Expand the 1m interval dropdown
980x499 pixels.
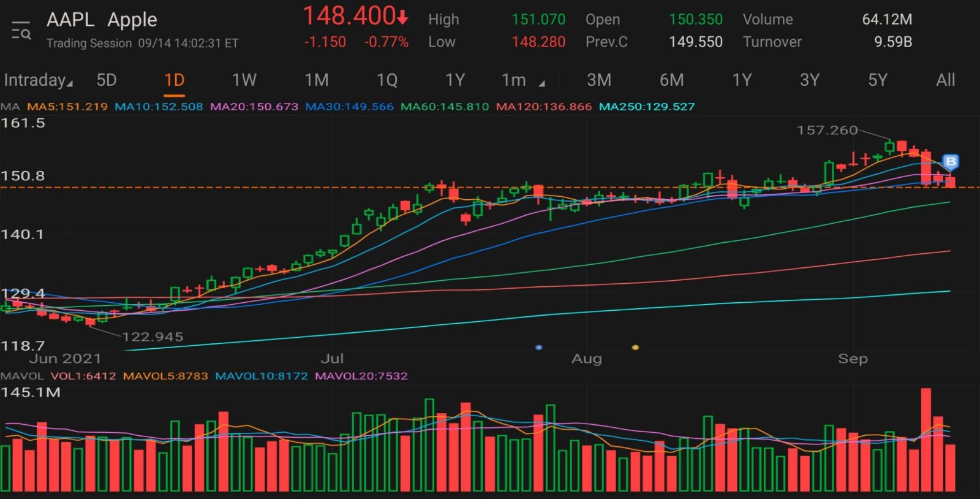[x=522, y=80]
